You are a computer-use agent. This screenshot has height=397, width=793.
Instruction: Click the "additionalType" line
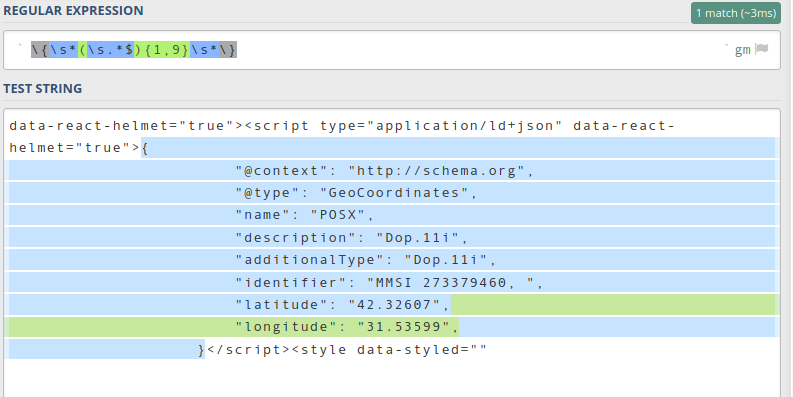tap(366, 260)
